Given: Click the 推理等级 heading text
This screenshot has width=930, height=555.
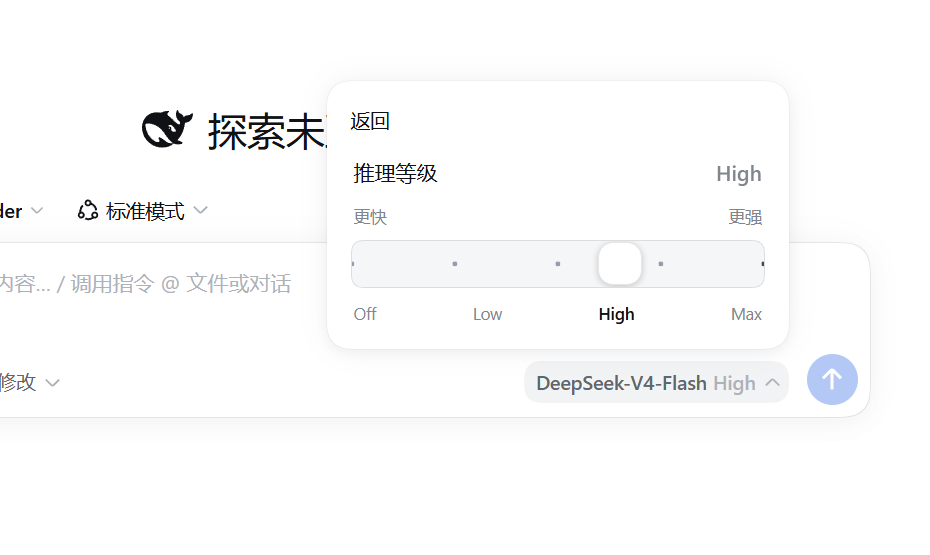Looking at the screenshot, I should pyautogui.click(x=395, y=174).
